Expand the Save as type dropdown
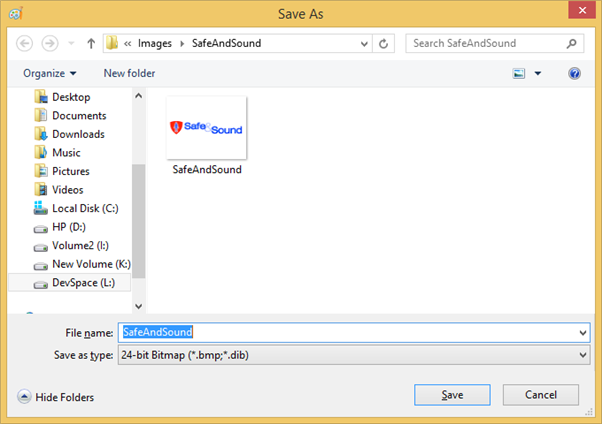Image resolution: width=602 pixels, height=424 pixels. [x=583, y=354]
